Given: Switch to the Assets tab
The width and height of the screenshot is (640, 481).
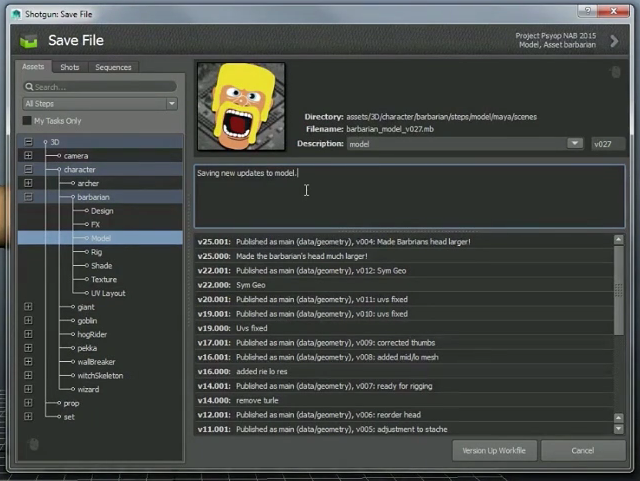Looking at the screenshot, I should click(33, 67).
